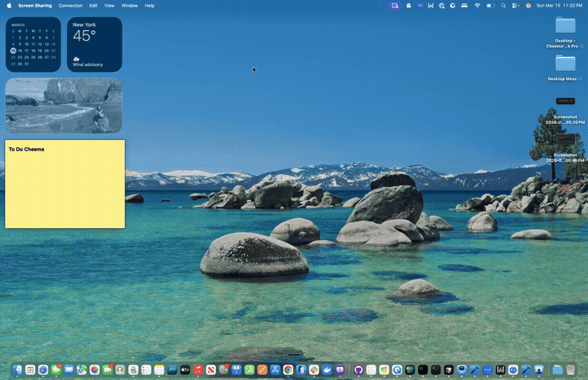
Task: Open the Trash in the Dock
Action: pos(570,370)
